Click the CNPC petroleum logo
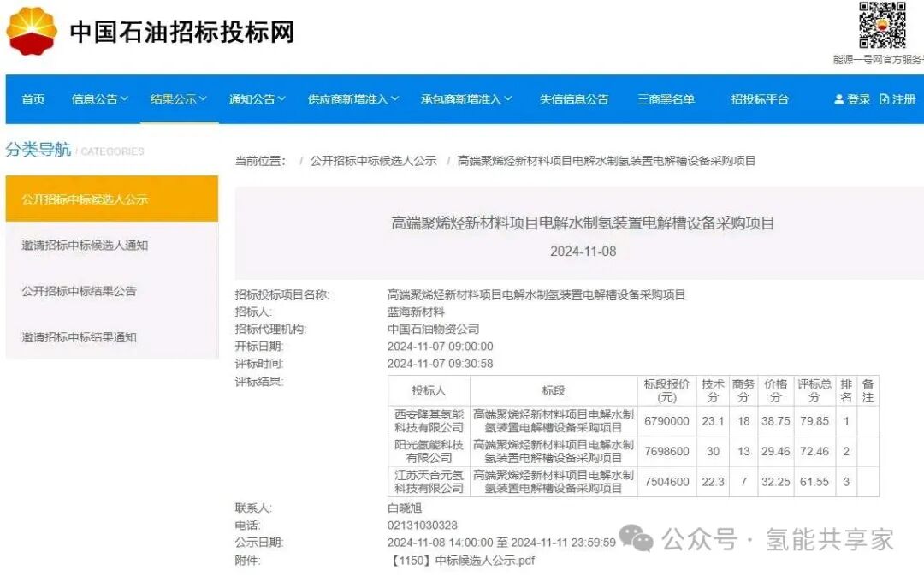 click(x=33, y=32)
